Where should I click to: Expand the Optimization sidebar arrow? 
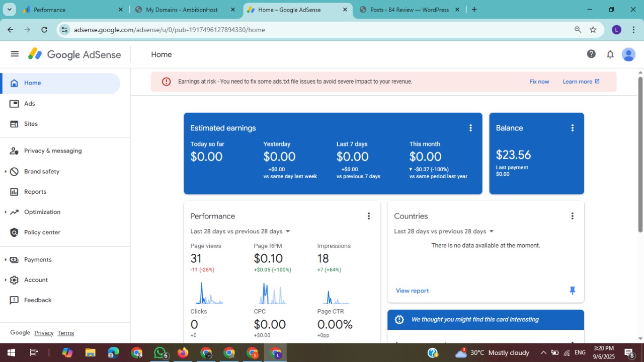click(5, 212)
